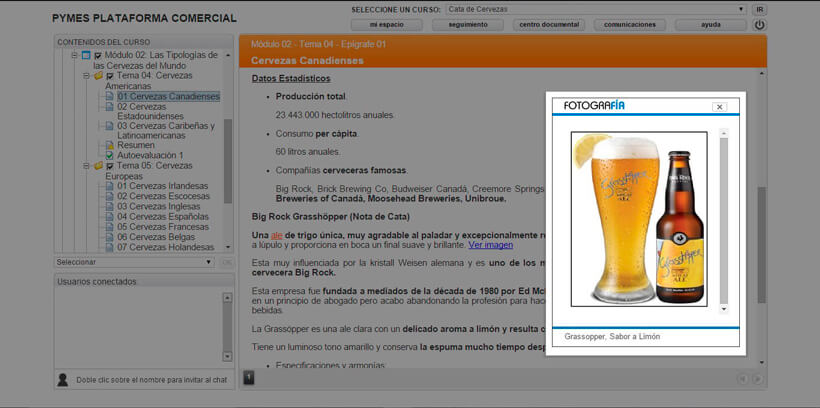Click Usuarios conectados list scroll up arrow
This screenshot has height=408, width=820.
pos(227,298)
